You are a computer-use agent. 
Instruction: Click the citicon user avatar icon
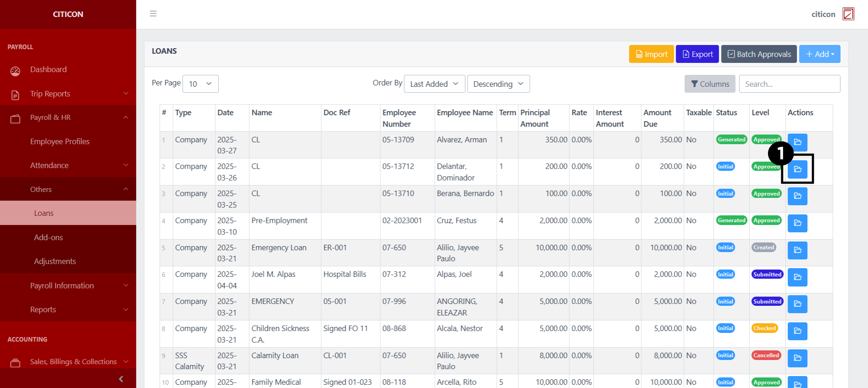coord(848,14)
